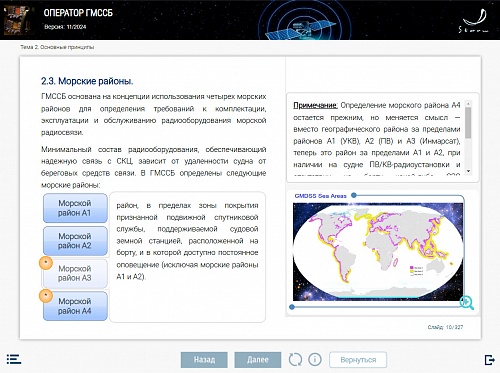This screenshot has width=500, height=373.
Task: Click the Вернуться button
Action: click(x=358, y=360)
